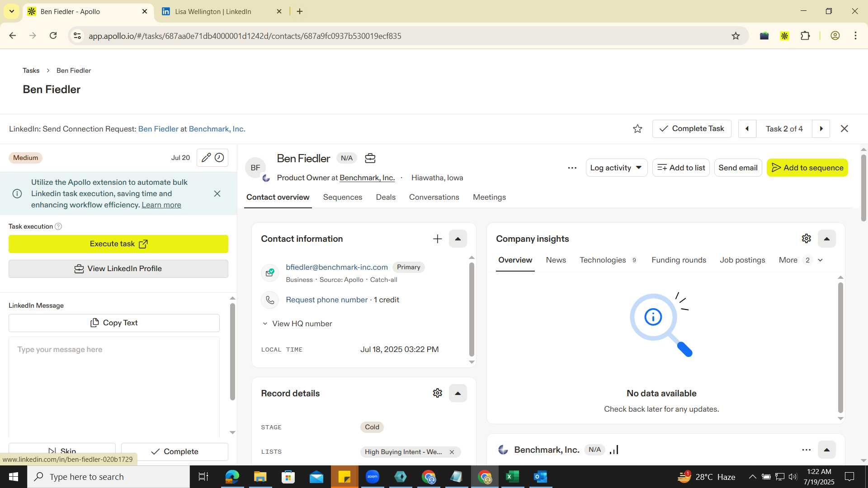Select the Technologies insights tab
The width and height of the screenshot is (868, 488).
[x=608, y=260]
